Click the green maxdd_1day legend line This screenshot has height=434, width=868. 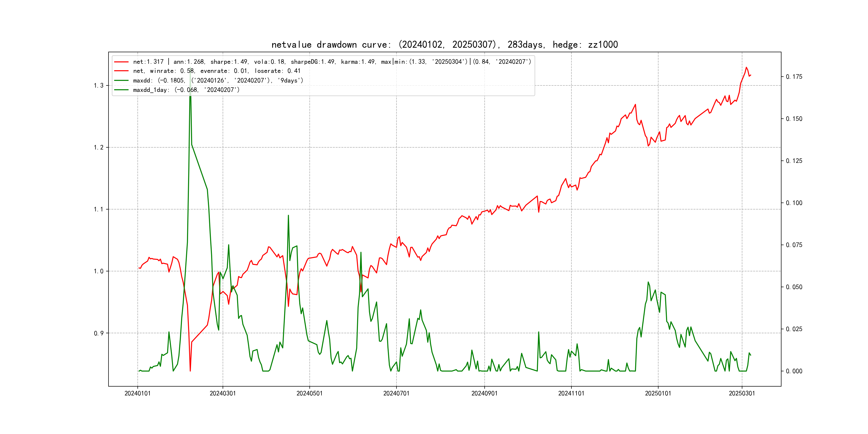pyautogui.click(x=121, y=90)
